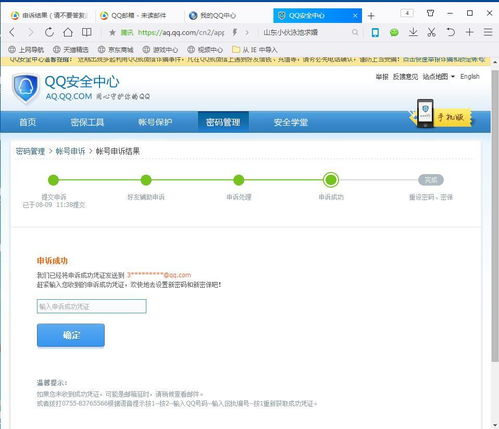499x429 pixels.
Task: Switch language via English link
Action: tap(470, 76)
